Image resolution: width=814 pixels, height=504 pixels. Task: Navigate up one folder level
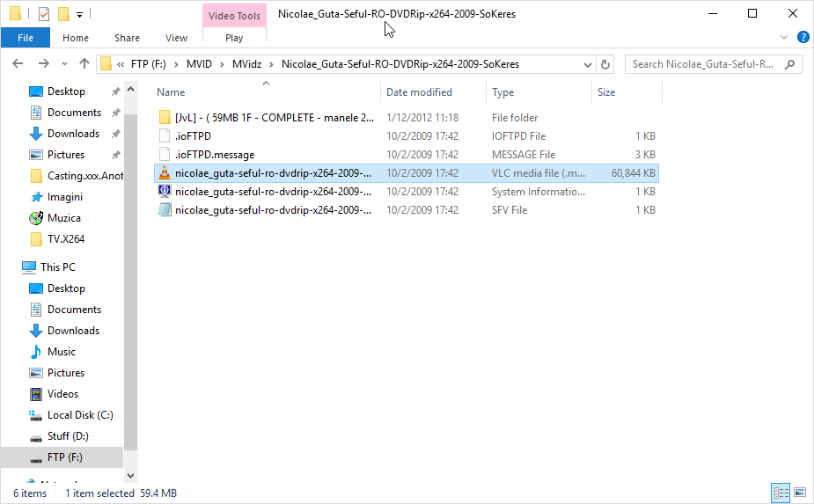pos(84,64)
